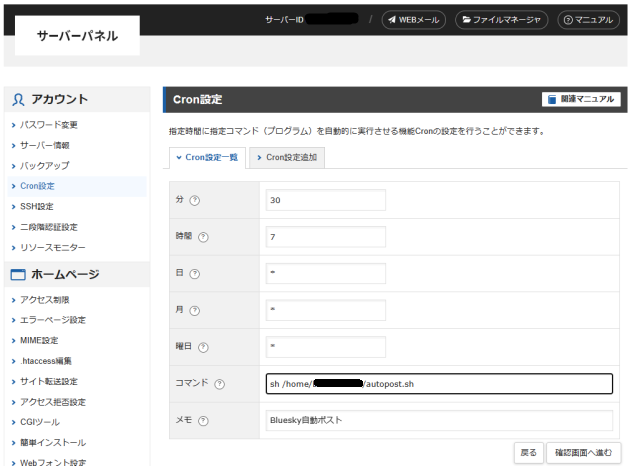Open リソースモニター in sidebar

(53, 248)
